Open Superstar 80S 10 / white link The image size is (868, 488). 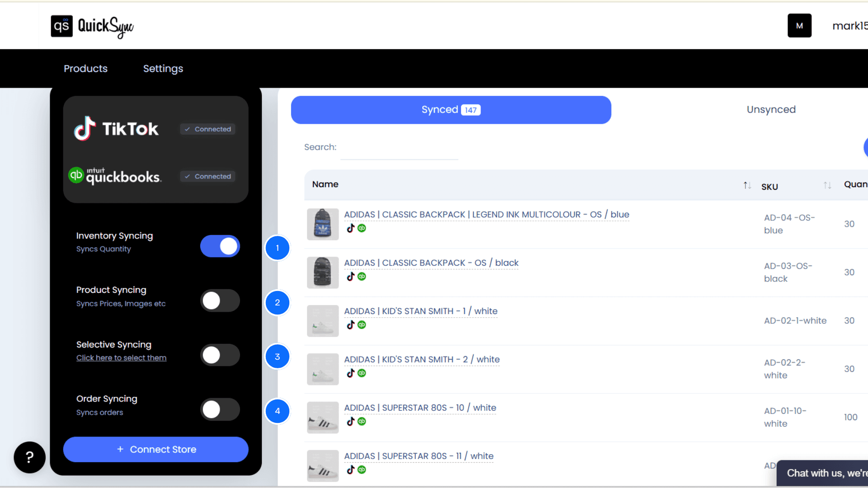(x=420, y=408)
